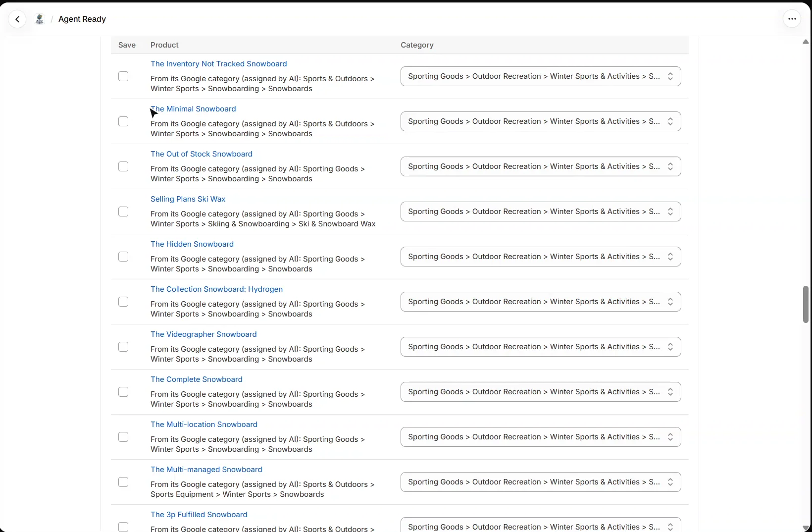Open the three-dots more actions menu
Image resolution: width=812 pixels, height=532 pixels.
coord(792,19)
